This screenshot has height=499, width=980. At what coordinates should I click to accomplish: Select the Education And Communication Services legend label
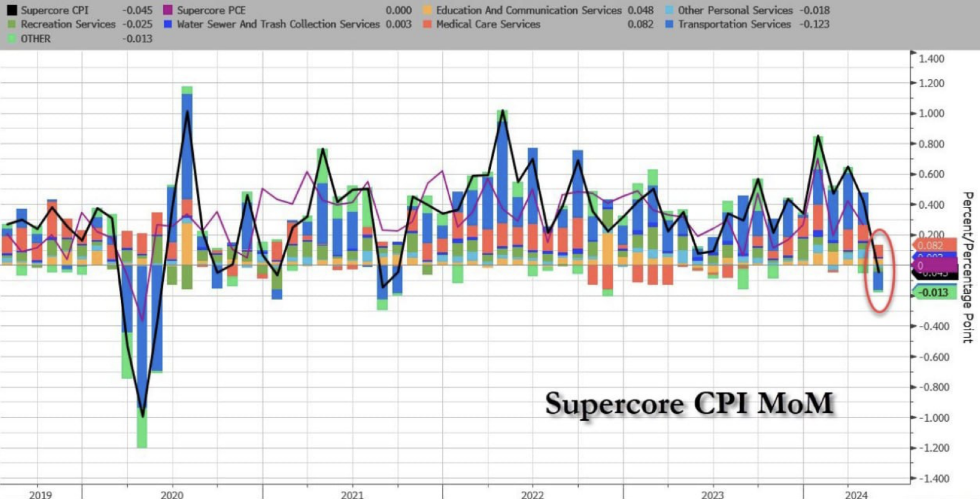pos(529,11)
